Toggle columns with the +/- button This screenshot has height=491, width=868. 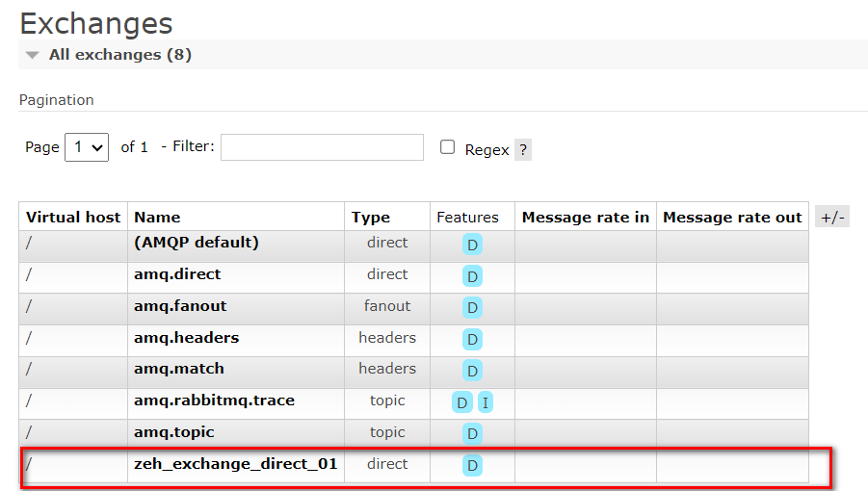click(831, 217)
